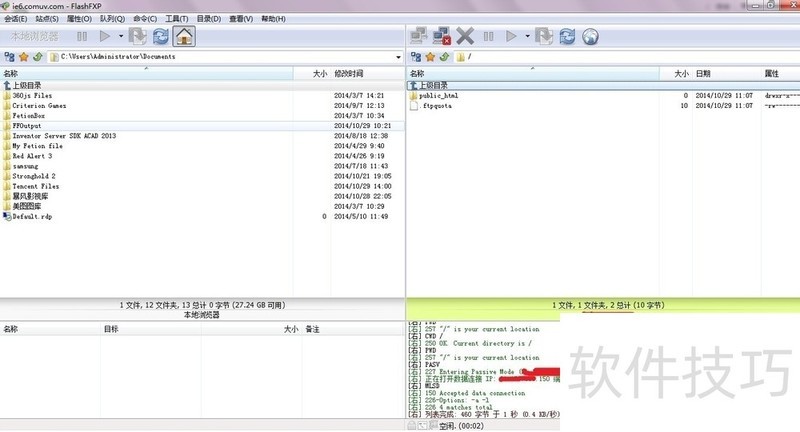The width and height of the screenshot is (800, 432).
Task: Show the folder tree icon in the local path bar
Action: tap(10, 57)
